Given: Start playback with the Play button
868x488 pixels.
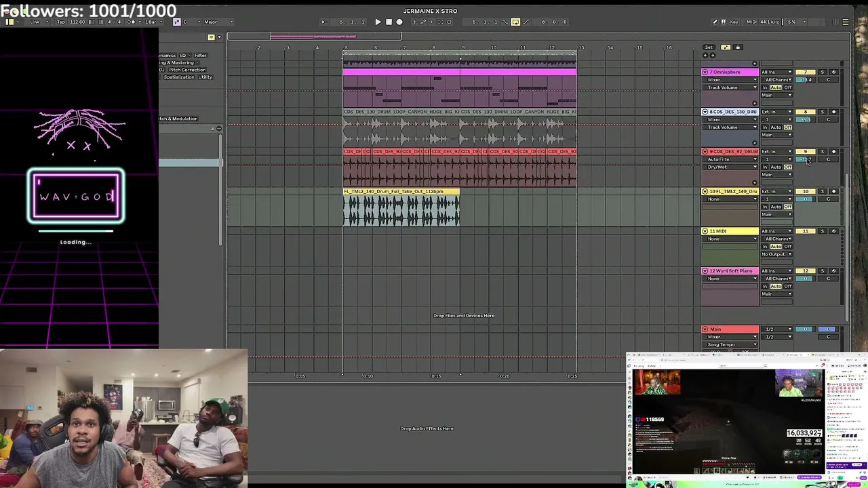Looking at the screenshot, I should tap(378, 22).
